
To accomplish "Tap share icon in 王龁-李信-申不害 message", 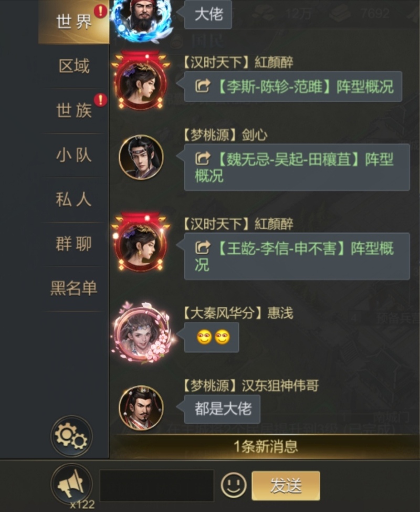I will coord(203,248).
